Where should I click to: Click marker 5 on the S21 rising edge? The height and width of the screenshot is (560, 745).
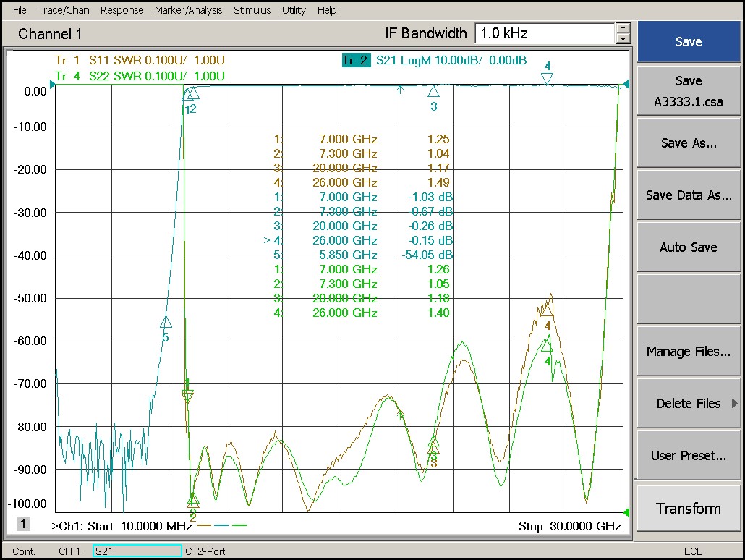(x=166, y=323)
